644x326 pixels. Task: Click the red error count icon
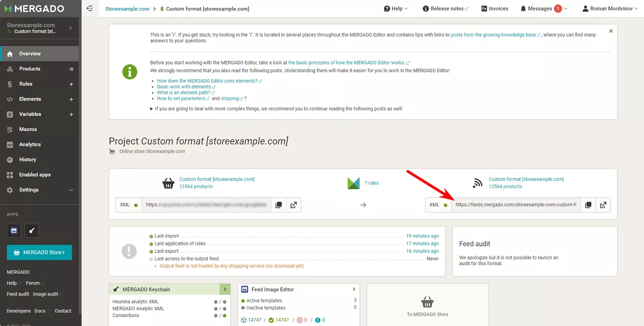[299, 320]
